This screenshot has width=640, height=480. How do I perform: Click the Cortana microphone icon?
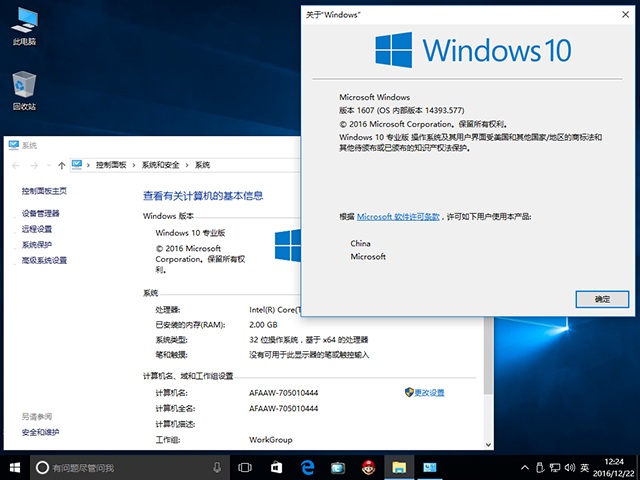coord(217,467)
